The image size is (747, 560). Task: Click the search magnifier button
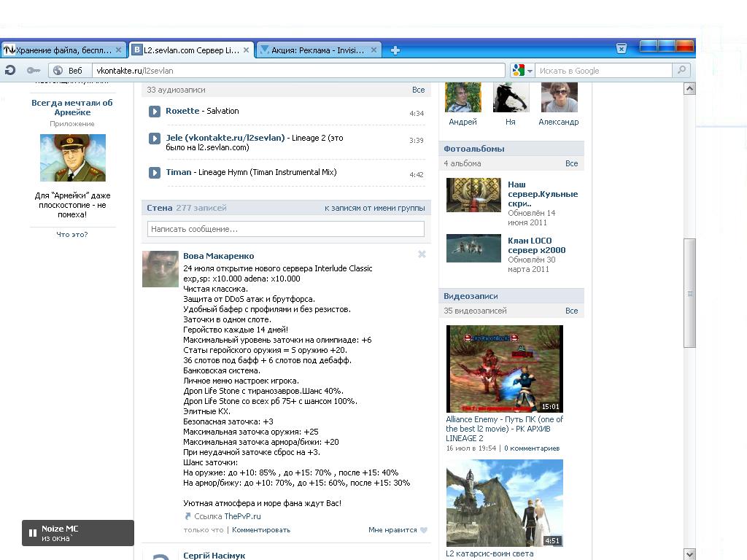682,71
